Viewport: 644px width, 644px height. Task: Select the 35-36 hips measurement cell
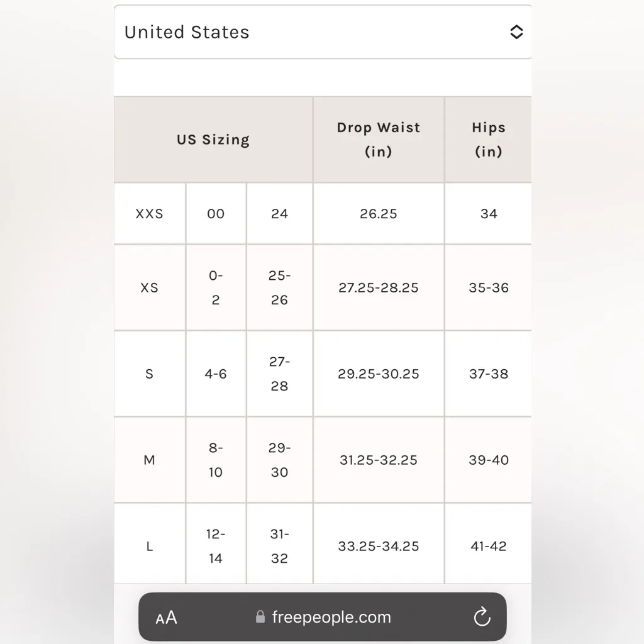488,287
